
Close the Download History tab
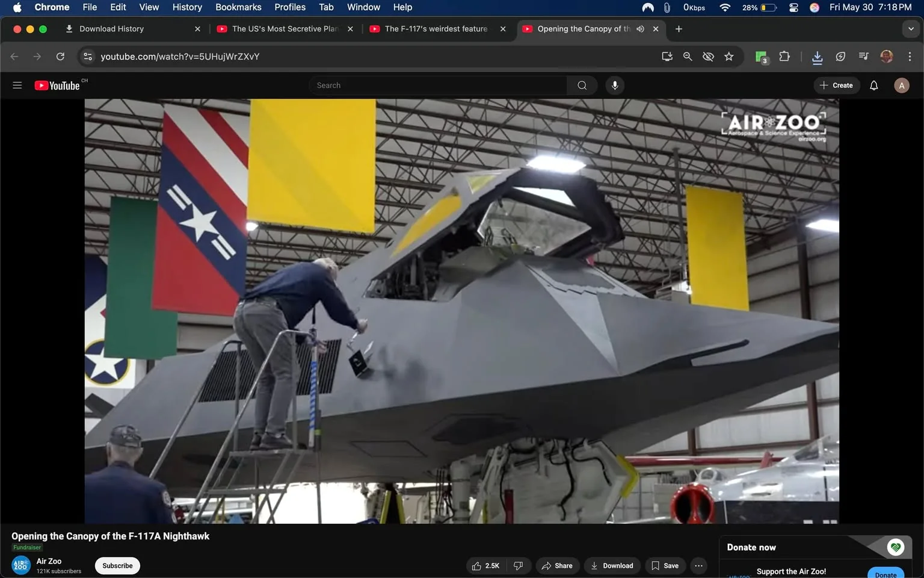[197, 29]
